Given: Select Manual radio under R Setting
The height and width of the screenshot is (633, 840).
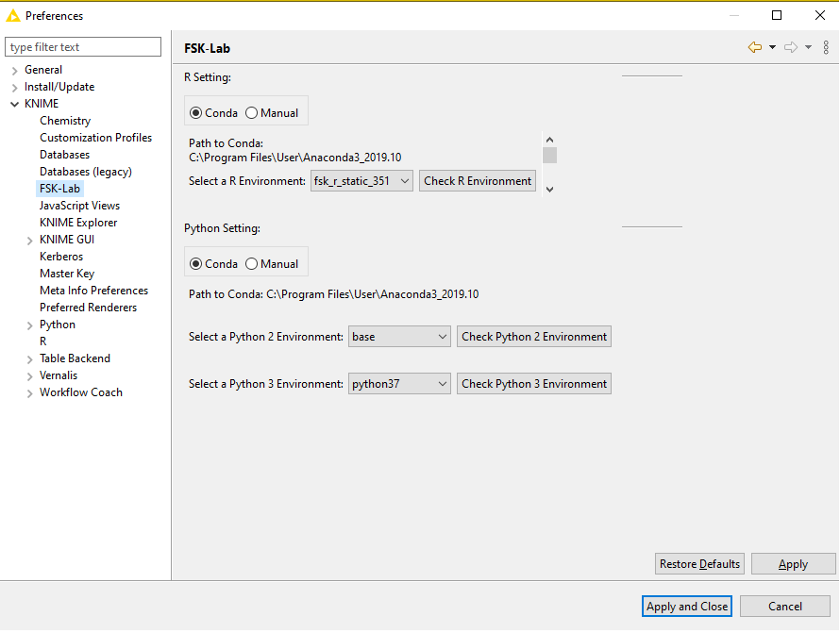Looking at the screenshot, I should click(x=272, y=113).
